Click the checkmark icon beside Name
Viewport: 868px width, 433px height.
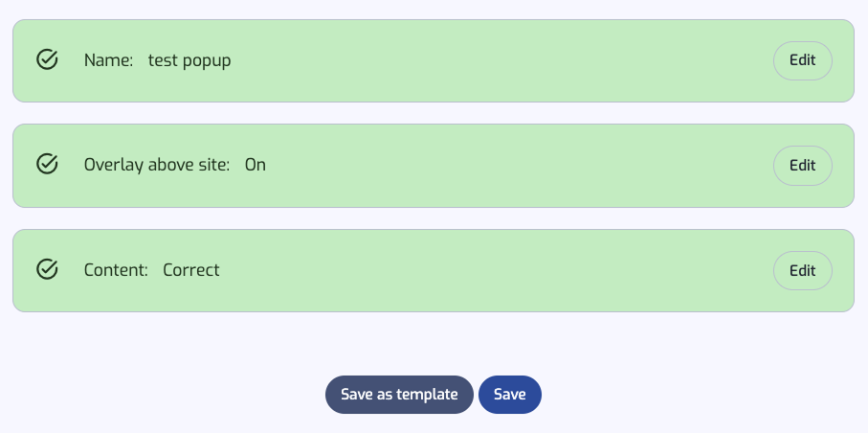coord(47,58)
